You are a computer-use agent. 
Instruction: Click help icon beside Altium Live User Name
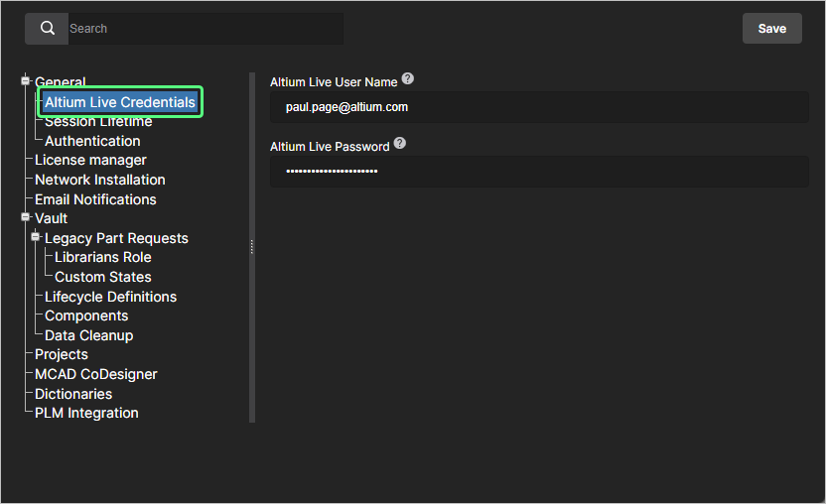[408, 80]
